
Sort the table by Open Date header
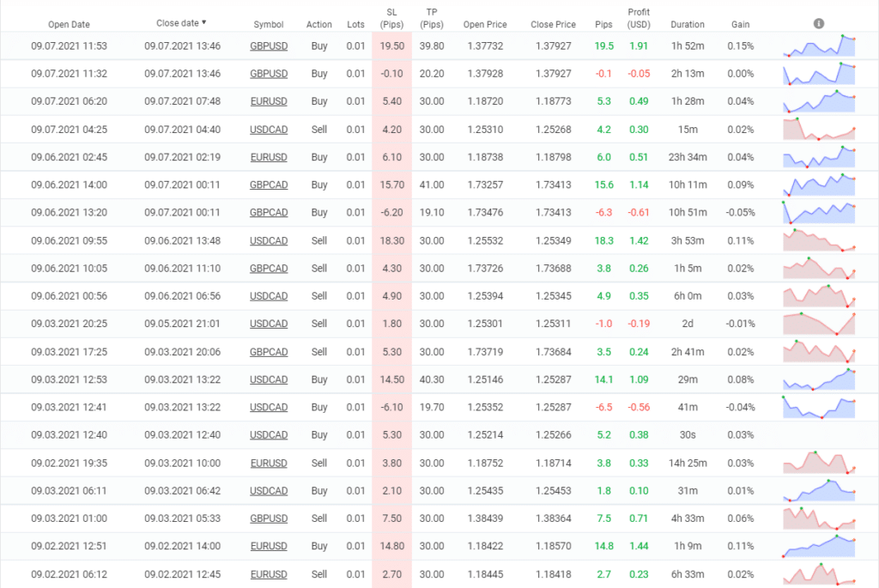point(69,25)
